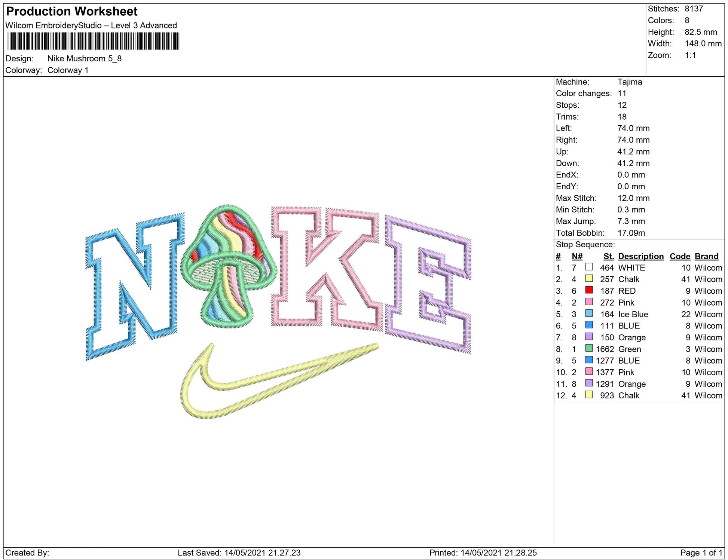Click the blue swatch in stop row 9
Screen dimensions: 728x560
589,360
